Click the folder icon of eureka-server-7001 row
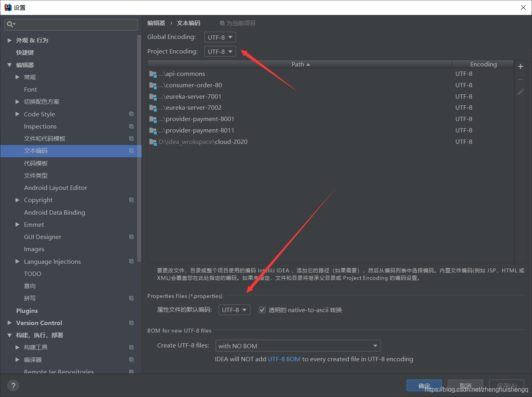 tap(153, 97)
